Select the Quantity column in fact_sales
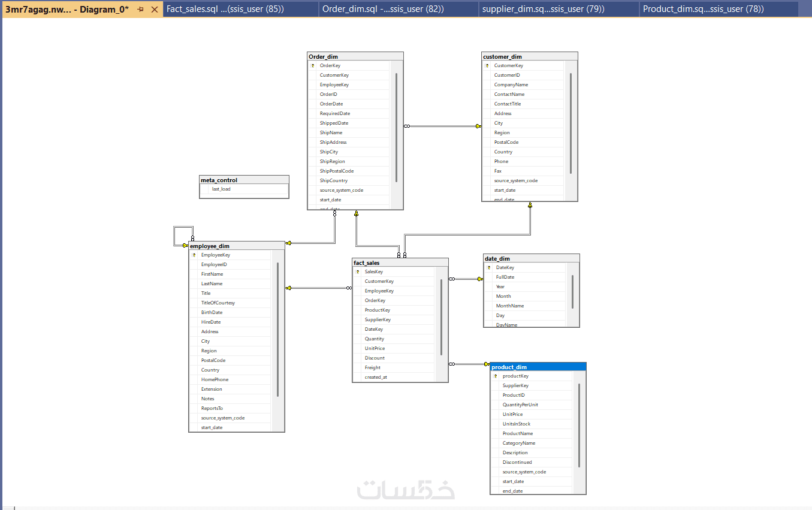This screenshot has height=510, width=812. point(394,339)
